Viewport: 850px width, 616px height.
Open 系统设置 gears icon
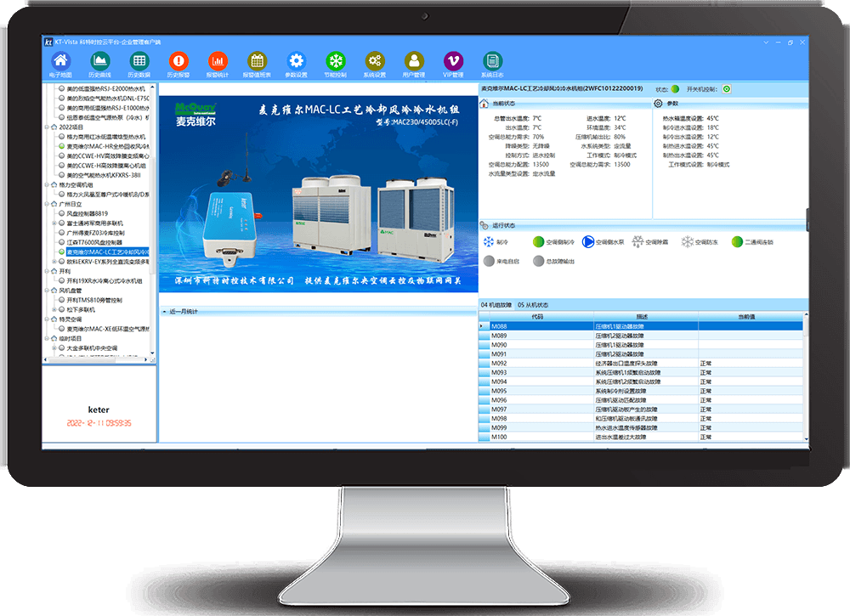[x=375, y=60]
